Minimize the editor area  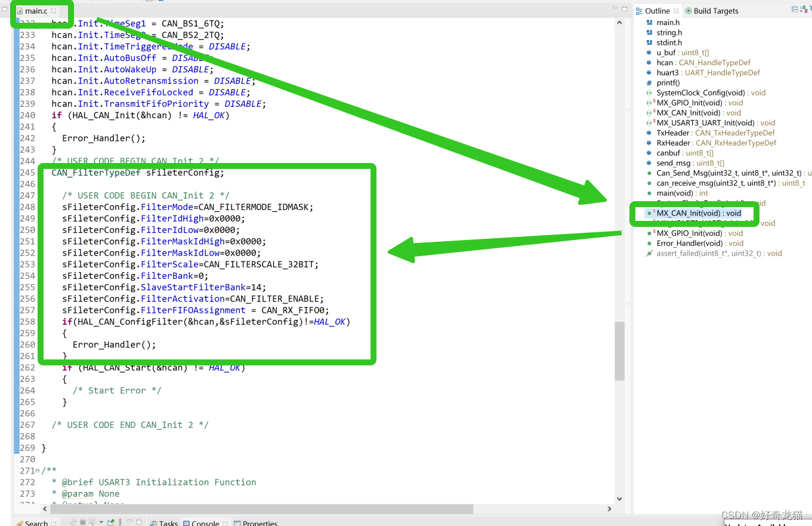coord(615,8)
